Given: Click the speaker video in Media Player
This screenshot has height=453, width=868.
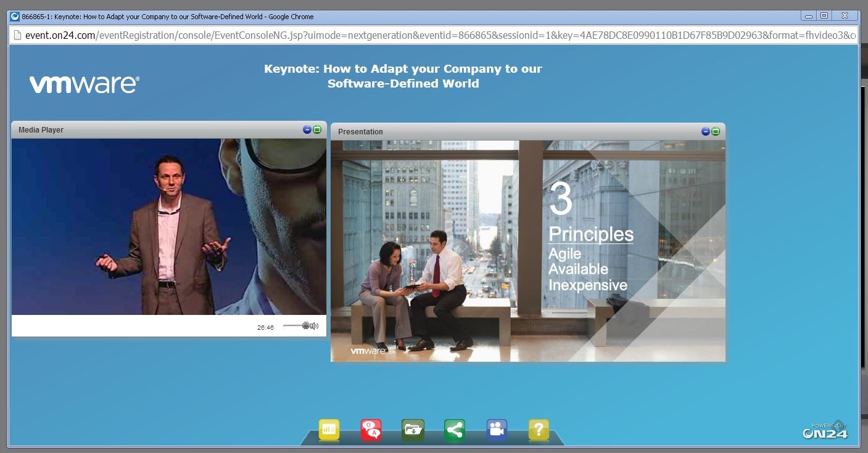Looking at the screenshot, I should coord(168,226).
